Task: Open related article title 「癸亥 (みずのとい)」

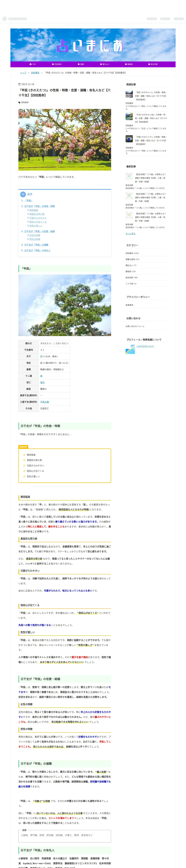Action: pyautogui.click(x=151, y=96)
